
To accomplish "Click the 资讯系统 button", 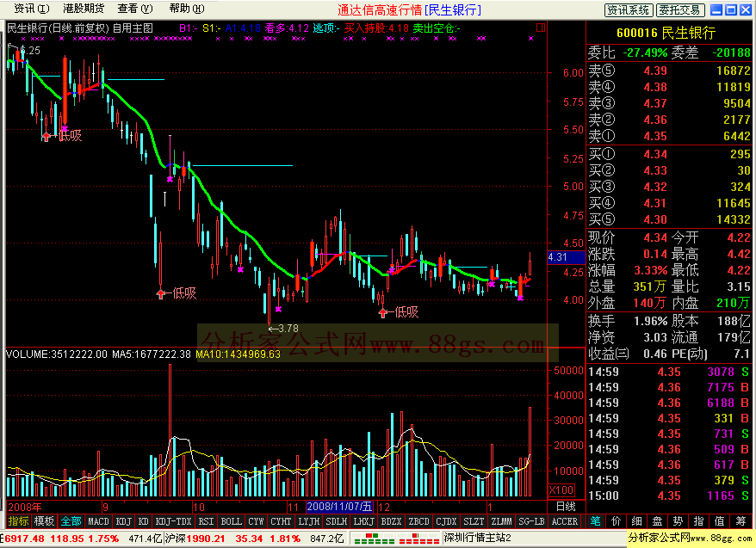I will pyautogui.click(x=629, y=9).
